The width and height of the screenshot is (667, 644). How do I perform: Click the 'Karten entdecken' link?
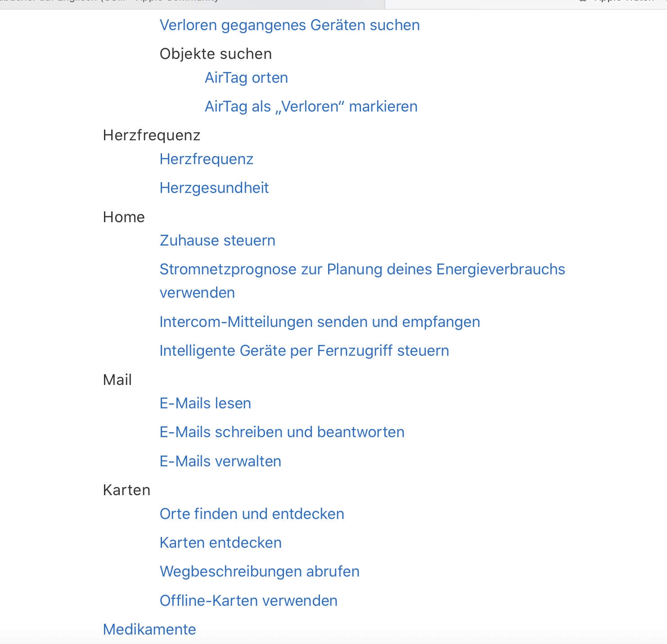click(x=221, y=543)
